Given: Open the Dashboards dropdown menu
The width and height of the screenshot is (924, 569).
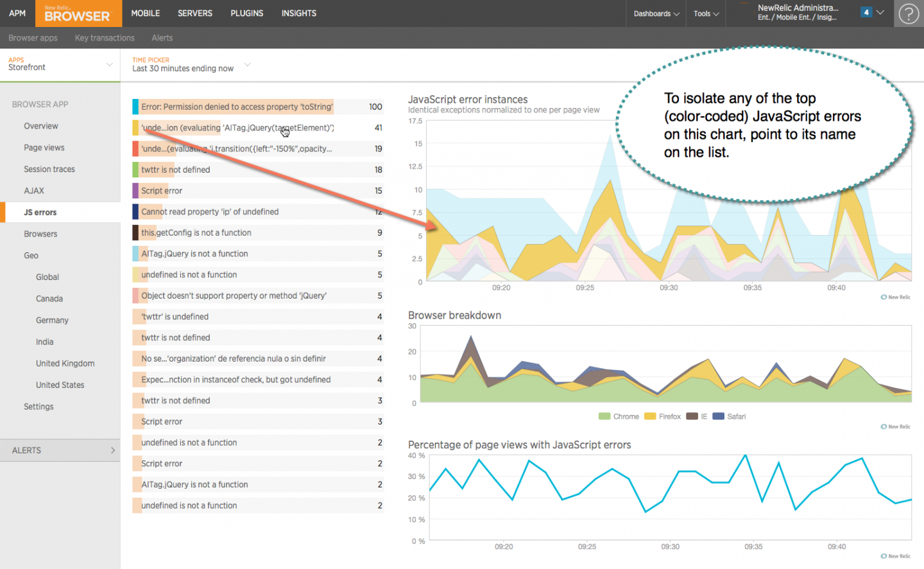Looking at the screenshot, I should coord(656,13).
